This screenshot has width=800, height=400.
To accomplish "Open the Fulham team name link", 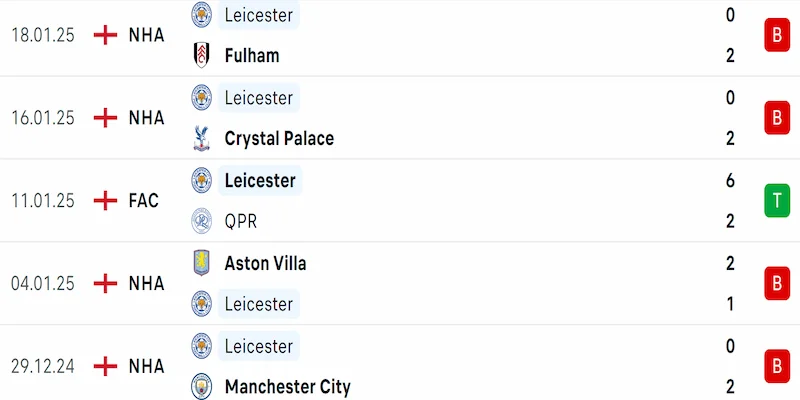I will [252, 56].
